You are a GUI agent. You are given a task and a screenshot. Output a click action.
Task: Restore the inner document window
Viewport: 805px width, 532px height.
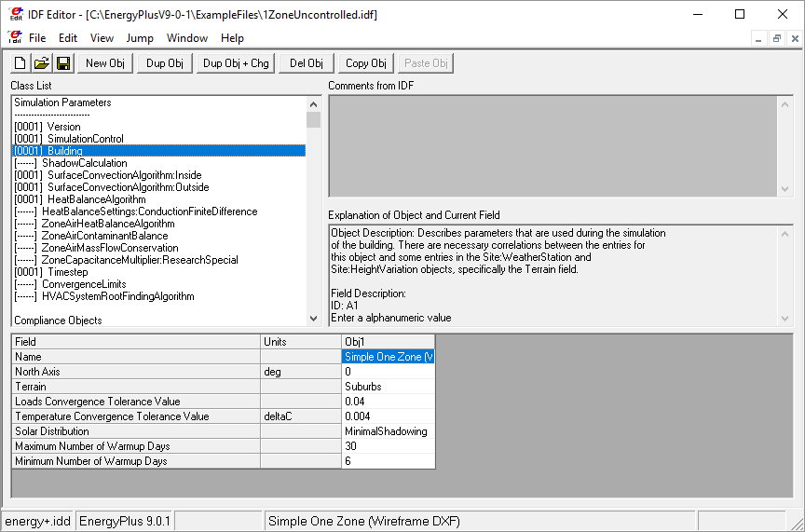point(777,38)
